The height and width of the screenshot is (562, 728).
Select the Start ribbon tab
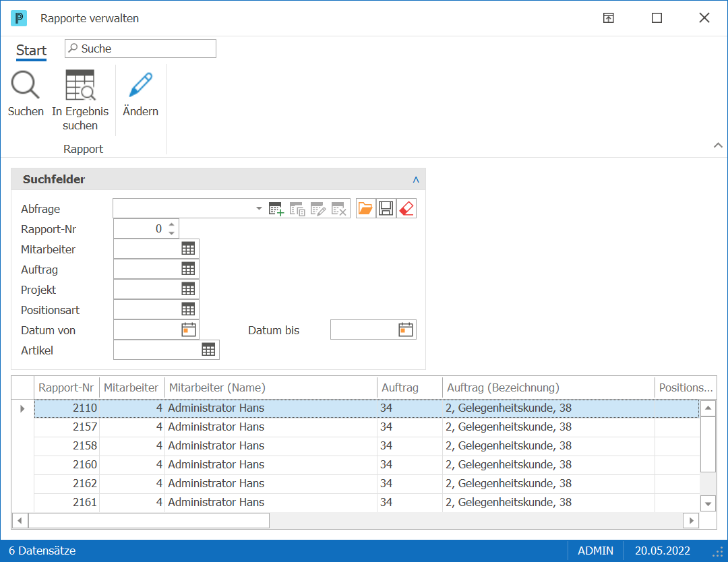click(32, 50)
